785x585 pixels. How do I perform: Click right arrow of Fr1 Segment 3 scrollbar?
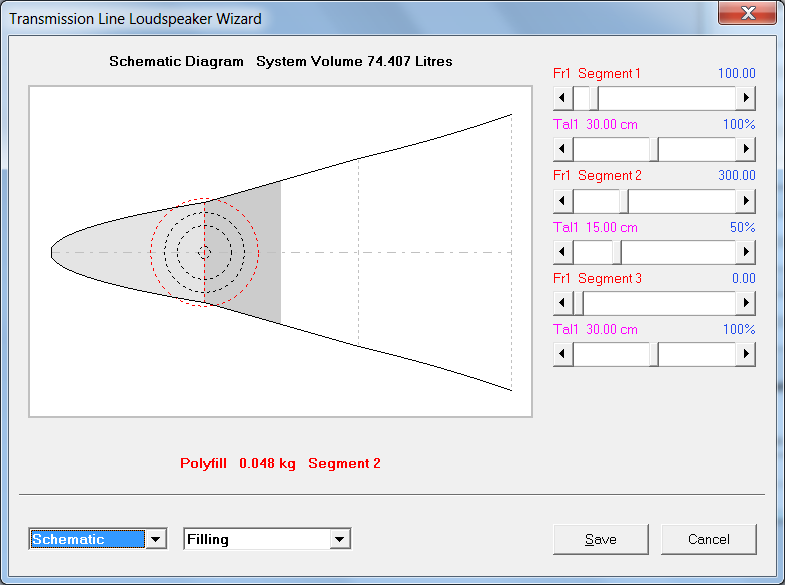tap(745, 303)
